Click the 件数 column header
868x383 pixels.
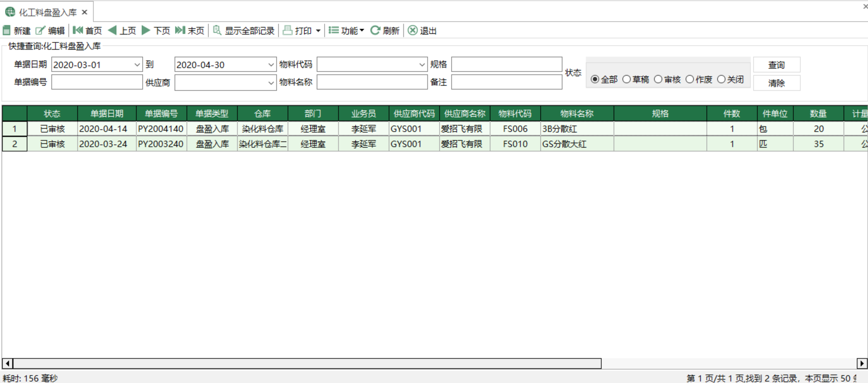point(732,114)
